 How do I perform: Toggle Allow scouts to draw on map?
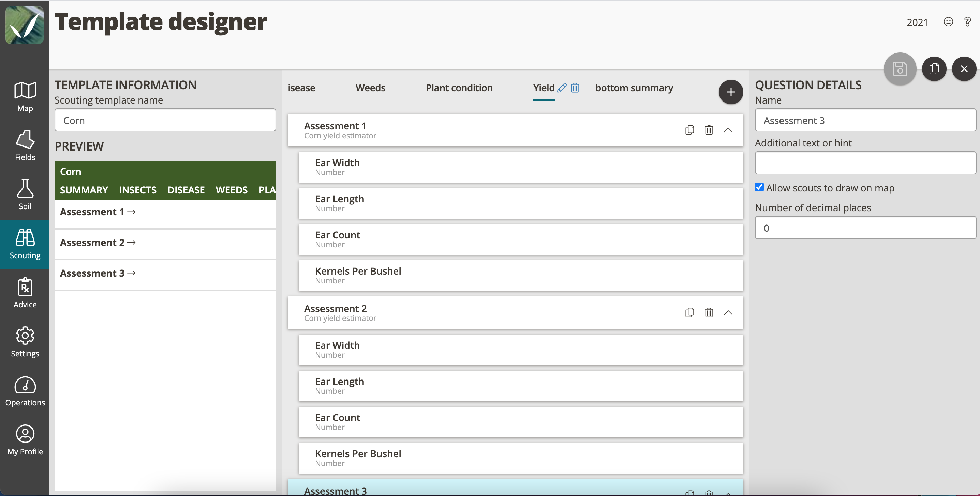point(759,187)
